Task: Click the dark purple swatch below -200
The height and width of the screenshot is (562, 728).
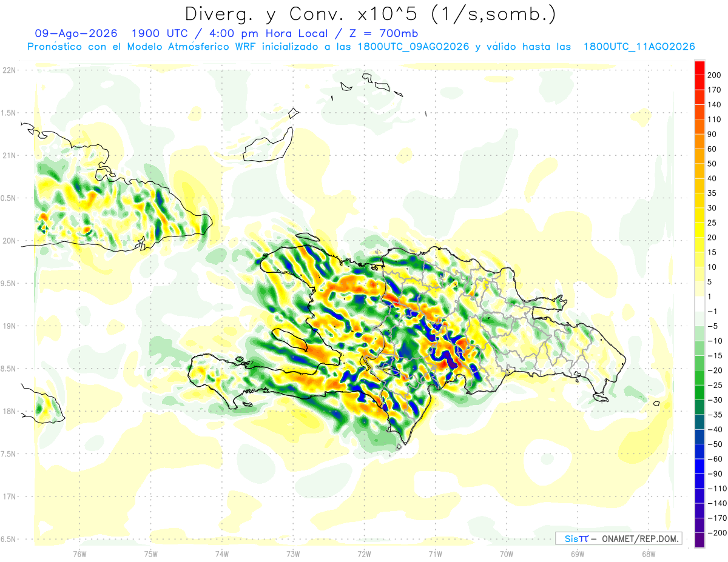Action: [699, 540]
